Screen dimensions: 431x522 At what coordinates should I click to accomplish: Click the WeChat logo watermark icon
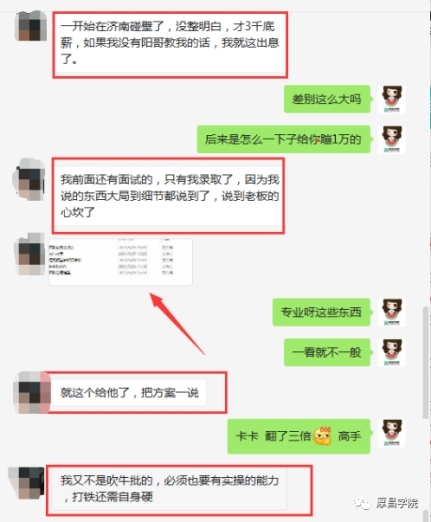click(363, 503)
